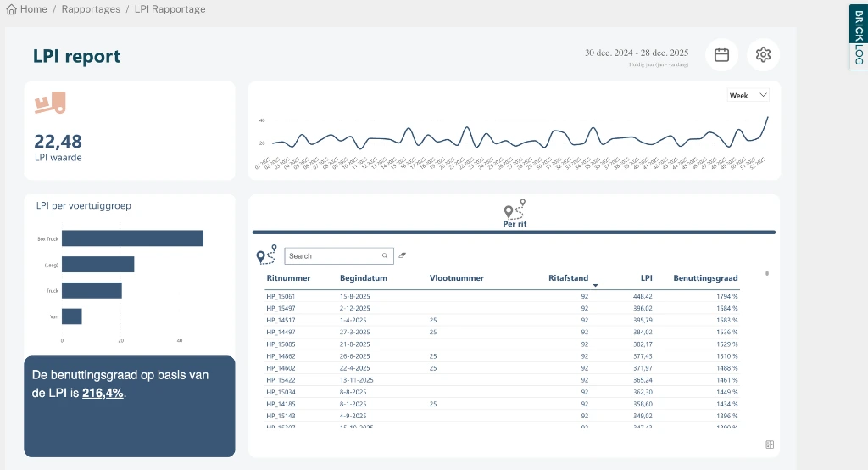Click the eraser icon to clear search
Screen dimensions: 868x470
click(403, 255)
